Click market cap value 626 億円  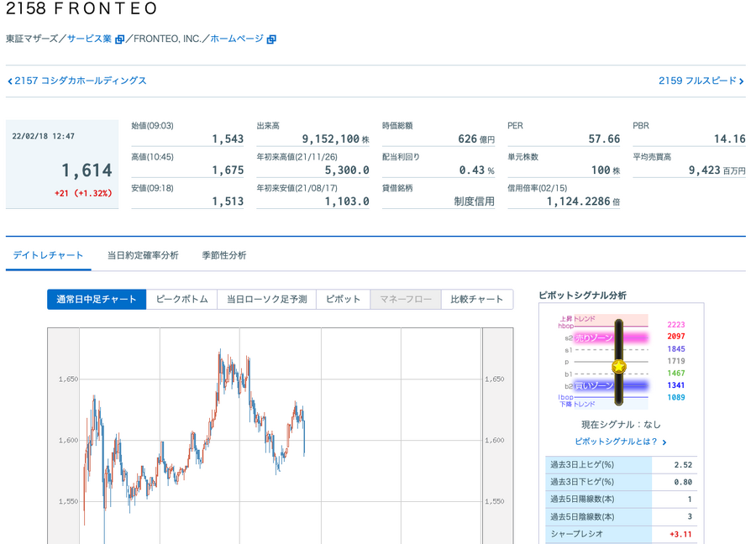[476, 139]
